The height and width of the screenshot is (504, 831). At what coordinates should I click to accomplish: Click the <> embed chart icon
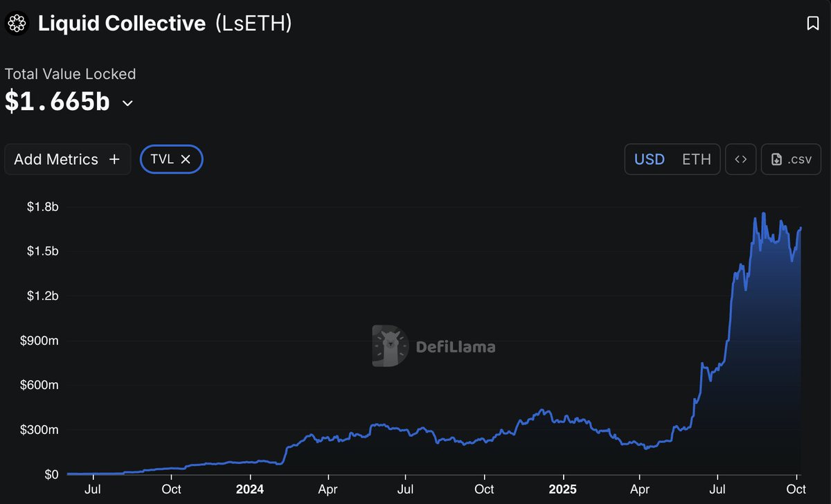[740, 159]
